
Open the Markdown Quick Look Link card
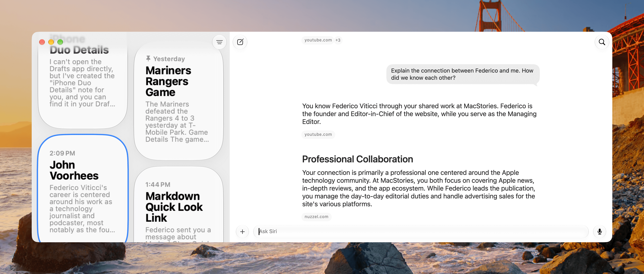(178, 204)
